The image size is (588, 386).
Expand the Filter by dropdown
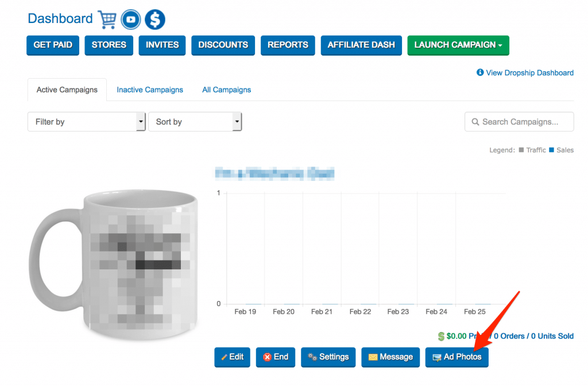point(86,122)
